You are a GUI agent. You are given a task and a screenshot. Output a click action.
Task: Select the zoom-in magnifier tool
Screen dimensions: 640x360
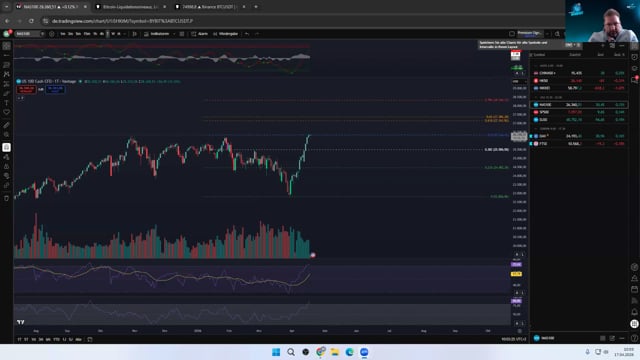click(7, 134)
